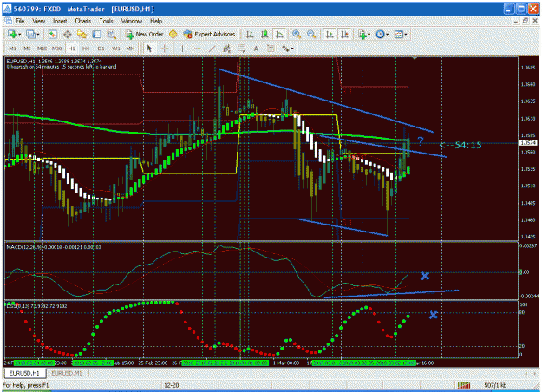
Task: Expand the Arrows dropdown arrow
Action: [x=292, y=49]
